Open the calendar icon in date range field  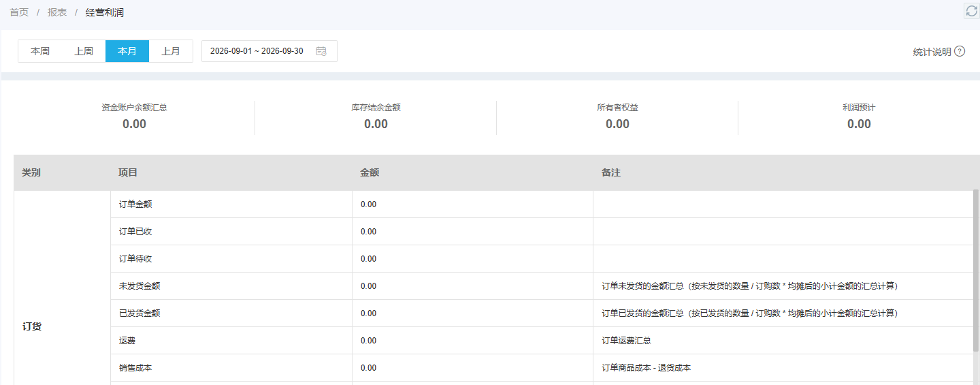pyautogui.click(x=321, y=51)
